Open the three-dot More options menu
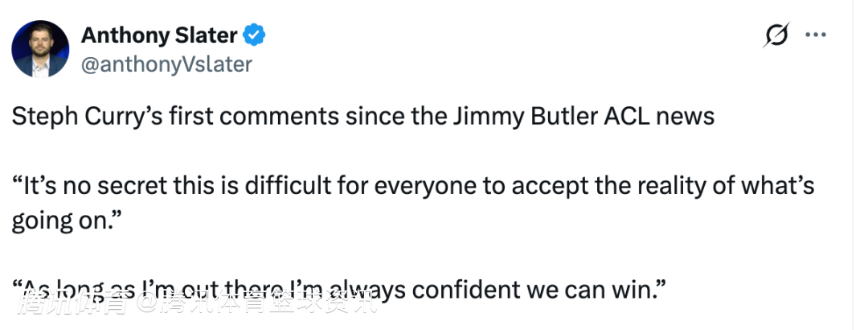The image size is (868, 330). tap(816, 35)
